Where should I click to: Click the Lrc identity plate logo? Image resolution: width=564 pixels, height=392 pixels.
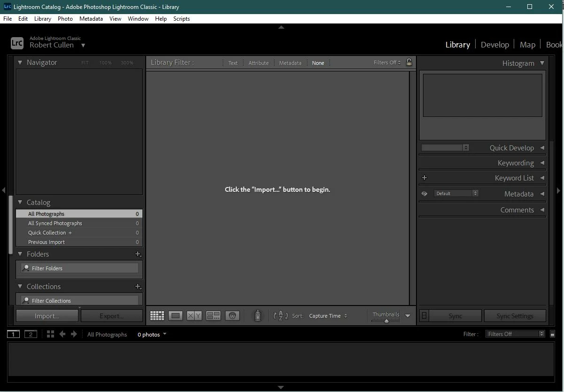coord(17,43)
